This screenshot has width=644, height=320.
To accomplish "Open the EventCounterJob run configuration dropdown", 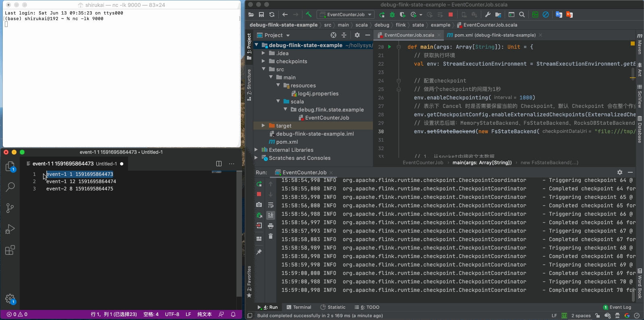I will (346, 14).
